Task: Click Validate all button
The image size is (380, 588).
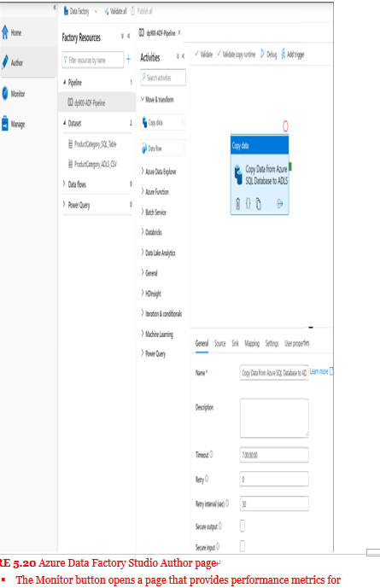Action: coord(115,11)
